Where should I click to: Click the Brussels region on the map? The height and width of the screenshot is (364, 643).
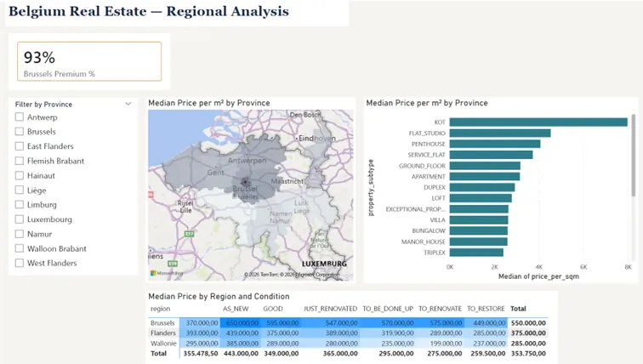[x=245, y=182]
